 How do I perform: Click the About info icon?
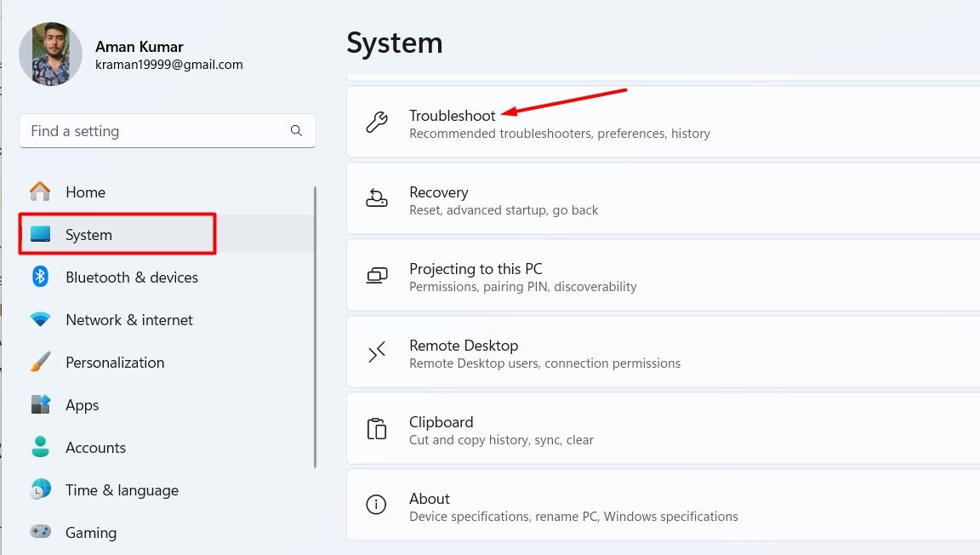(x=376, y=504)
